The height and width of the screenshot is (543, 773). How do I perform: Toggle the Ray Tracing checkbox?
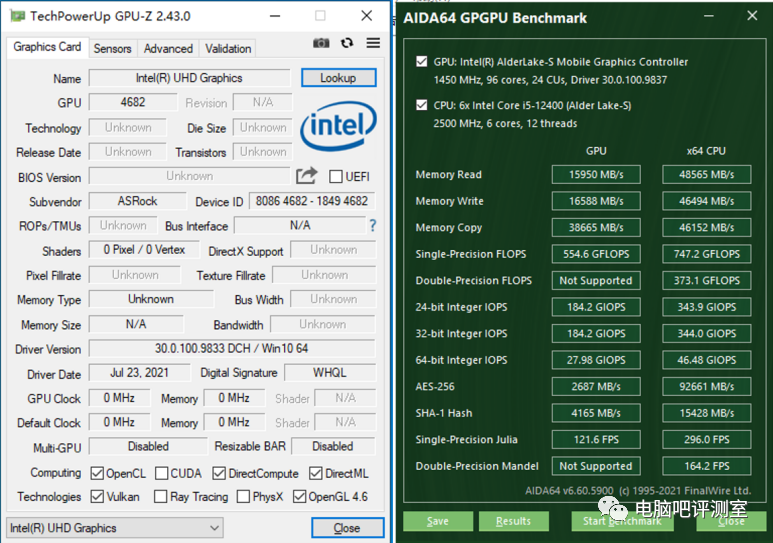pos(160,496)
